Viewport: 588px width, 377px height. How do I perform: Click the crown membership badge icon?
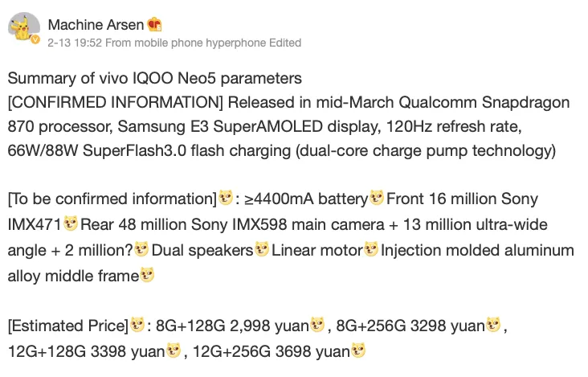coord(154,23)
